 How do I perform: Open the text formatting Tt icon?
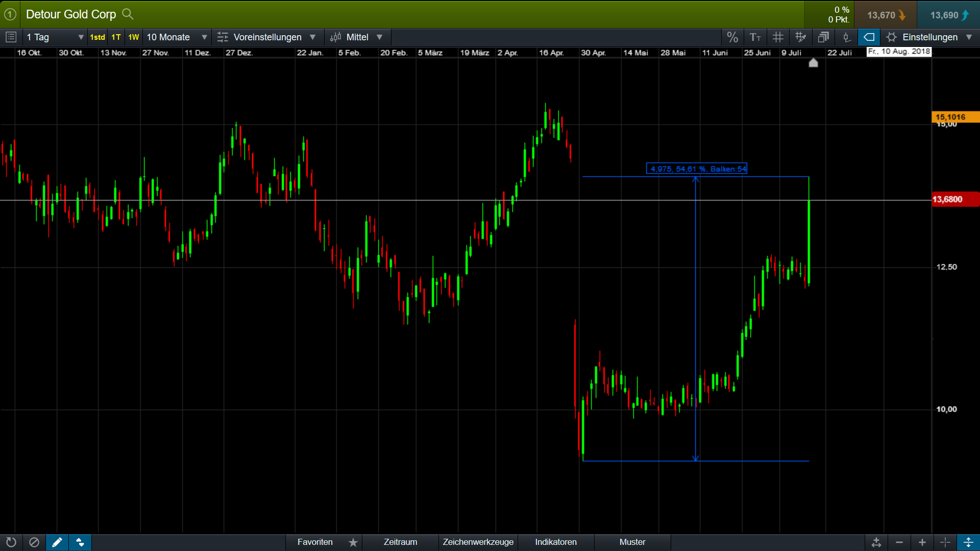tap(755, 37)
